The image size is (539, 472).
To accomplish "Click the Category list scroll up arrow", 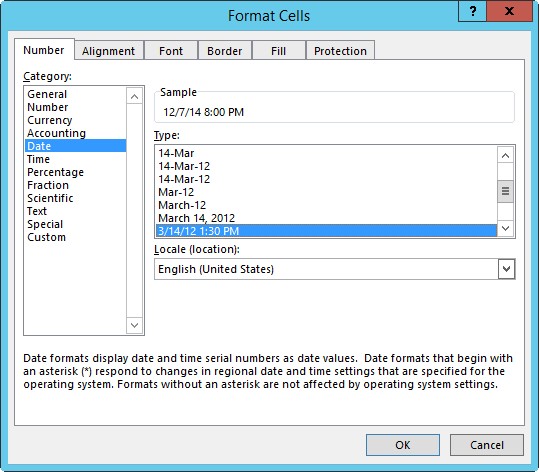I will 134,97.
